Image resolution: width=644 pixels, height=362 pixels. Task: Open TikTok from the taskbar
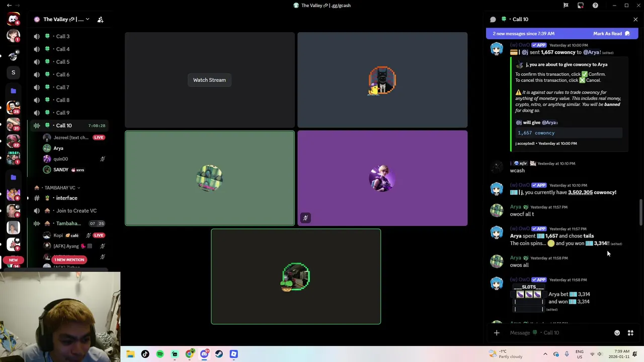click(145, 354)
